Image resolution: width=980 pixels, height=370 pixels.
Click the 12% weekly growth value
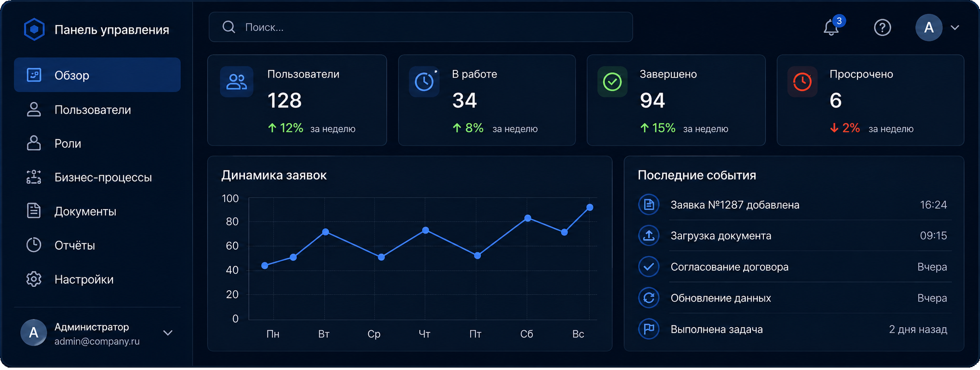(x=291, y=128)
